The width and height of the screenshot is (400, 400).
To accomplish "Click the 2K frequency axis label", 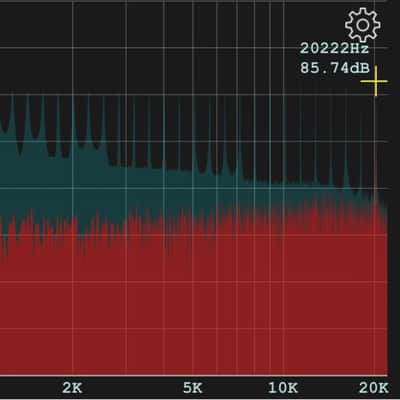I will coord(72,388).
